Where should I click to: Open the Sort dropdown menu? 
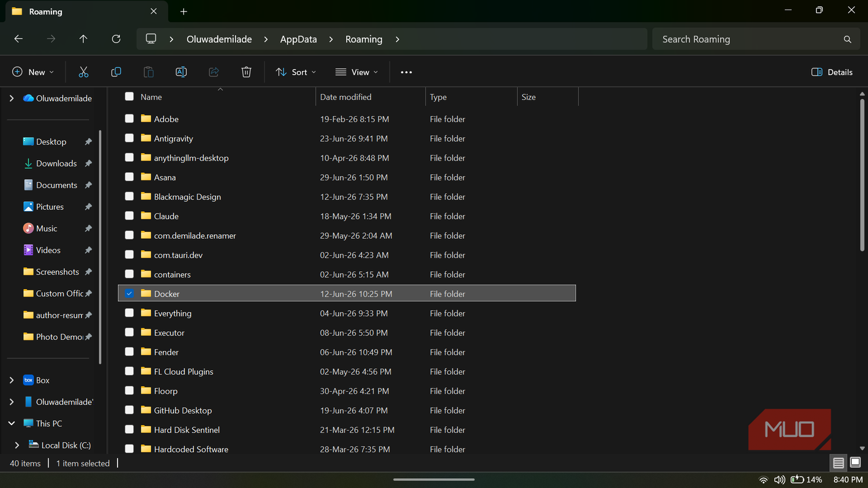click(x=296, y=72)
